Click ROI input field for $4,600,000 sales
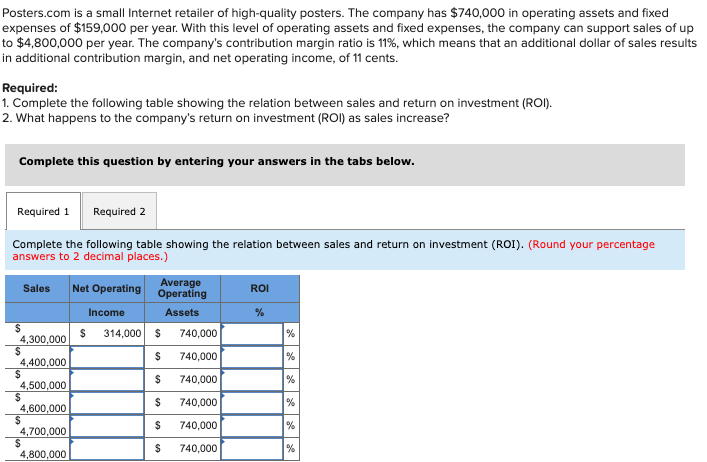 click(252, 403)
